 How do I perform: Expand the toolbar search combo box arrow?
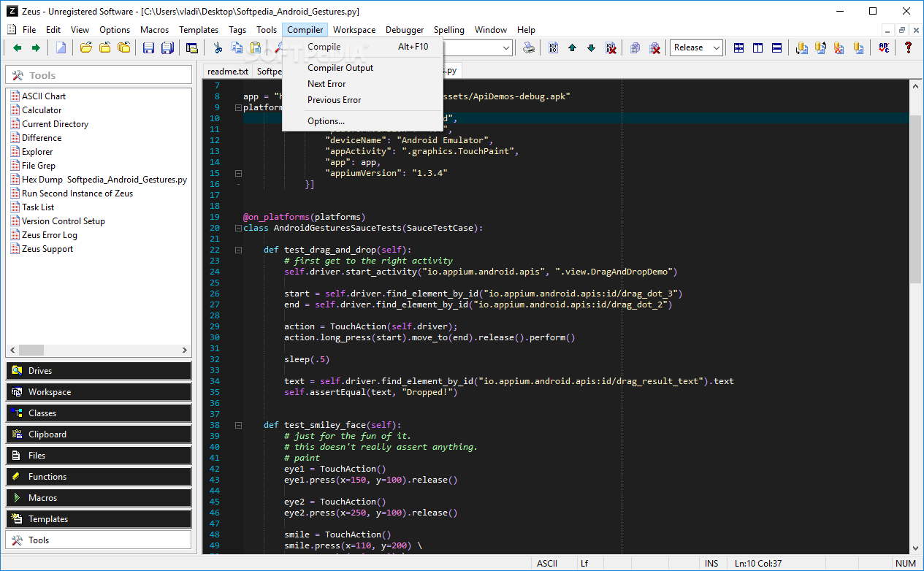coord(506,48)
